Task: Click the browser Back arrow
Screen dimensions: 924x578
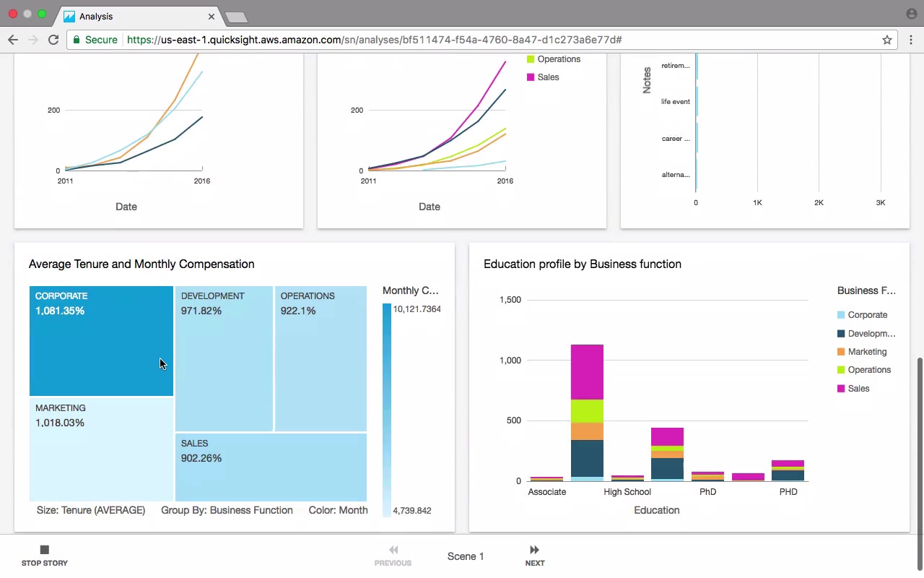Action: 13,40
